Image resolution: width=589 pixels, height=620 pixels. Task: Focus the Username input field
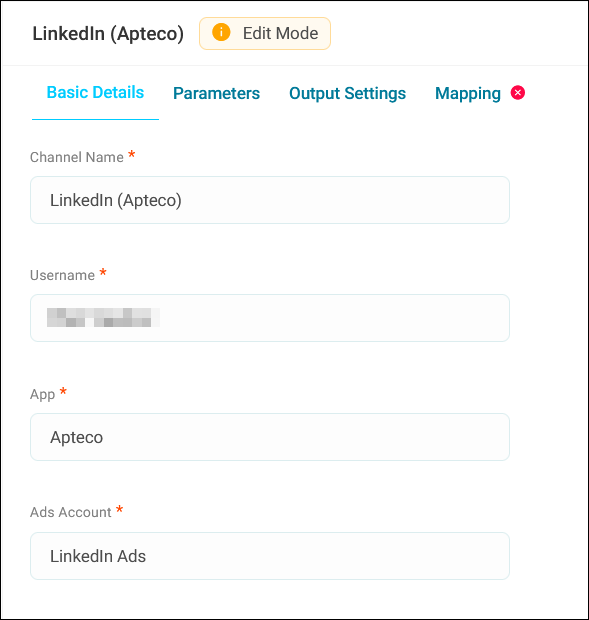(x=270, y=318)
